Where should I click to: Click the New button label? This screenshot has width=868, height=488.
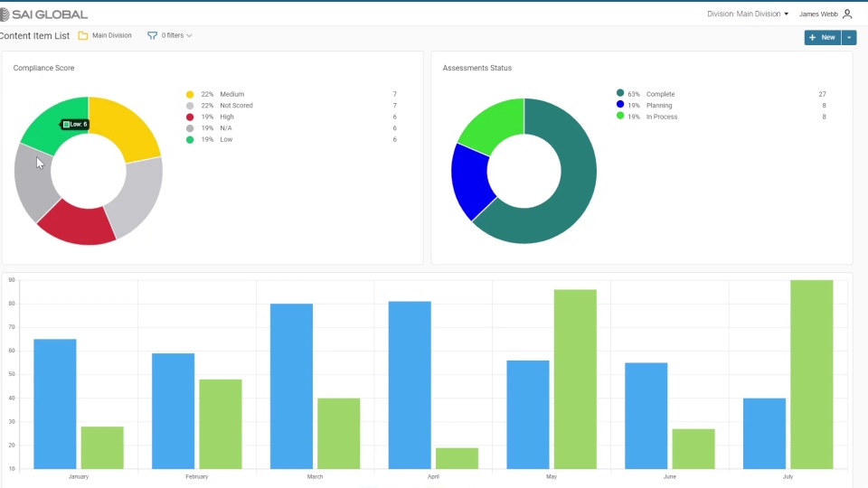click(x=828, y=38)
